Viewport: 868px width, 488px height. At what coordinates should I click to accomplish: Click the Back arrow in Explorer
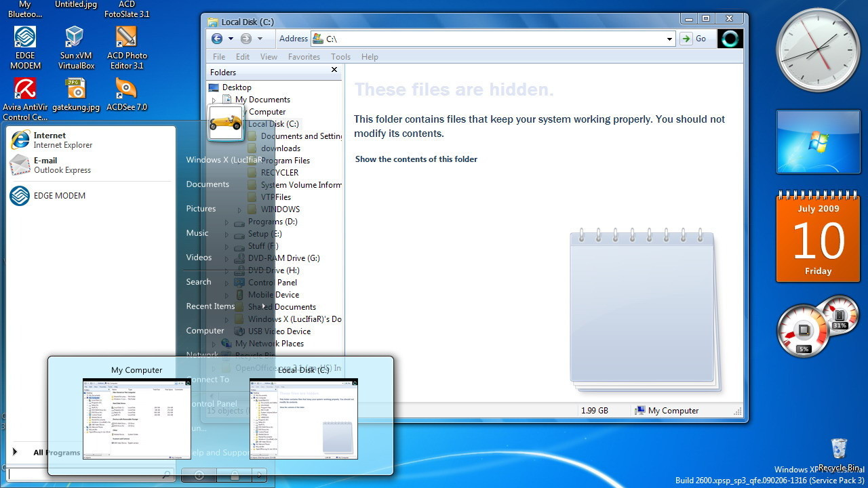pyautogui.click(x=217, y=39)
